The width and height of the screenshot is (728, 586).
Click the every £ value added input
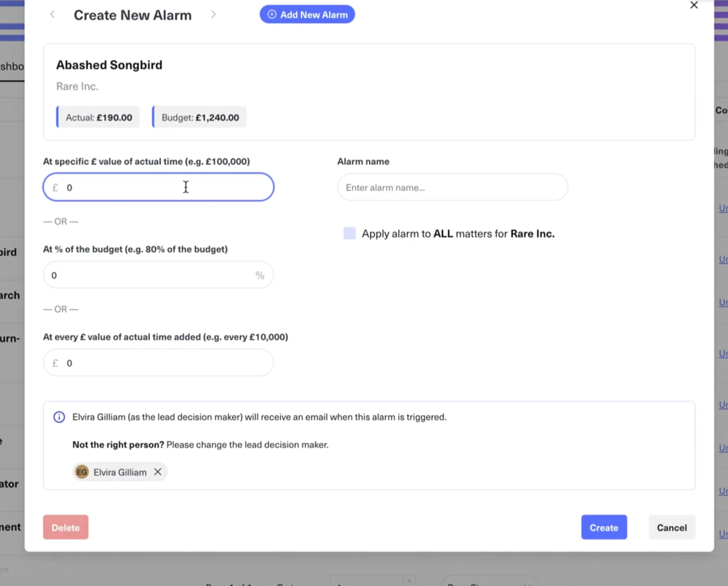[x=165, y=363]
